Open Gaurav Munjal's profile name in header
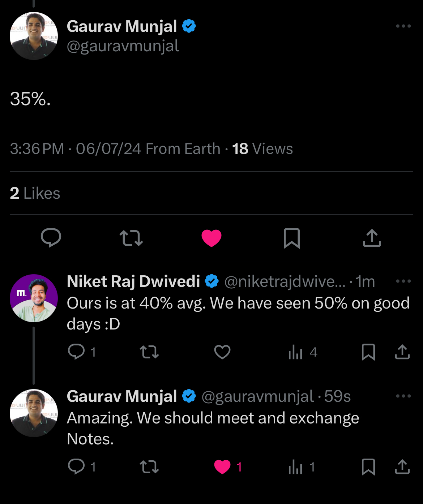 [x=122, y=26]
